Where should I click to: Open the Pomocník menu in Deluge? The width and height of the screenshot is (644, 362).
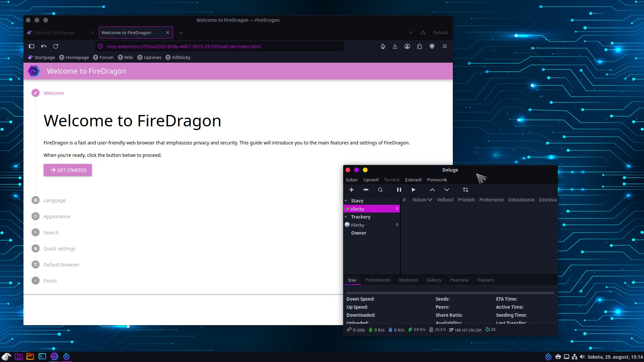(x=437, y=180)
